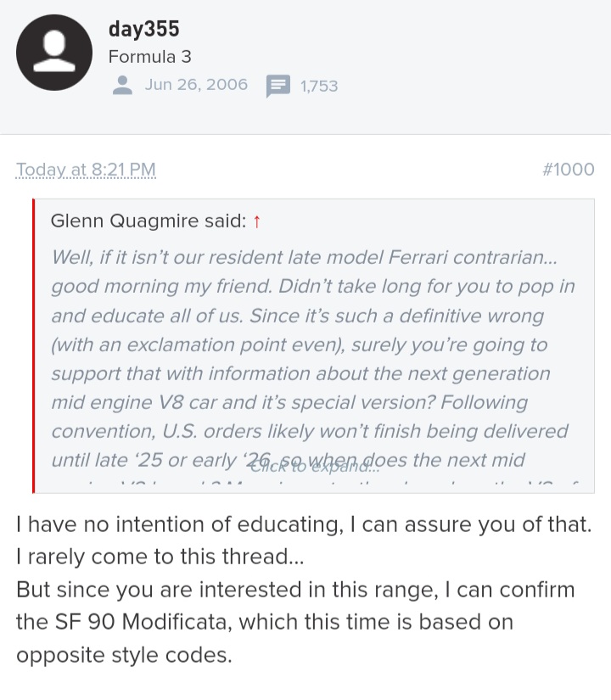This screenshot has height=700, width=611.
Task: Click the faded last line of the collapsed quote
Action: (x=315, y=484)
